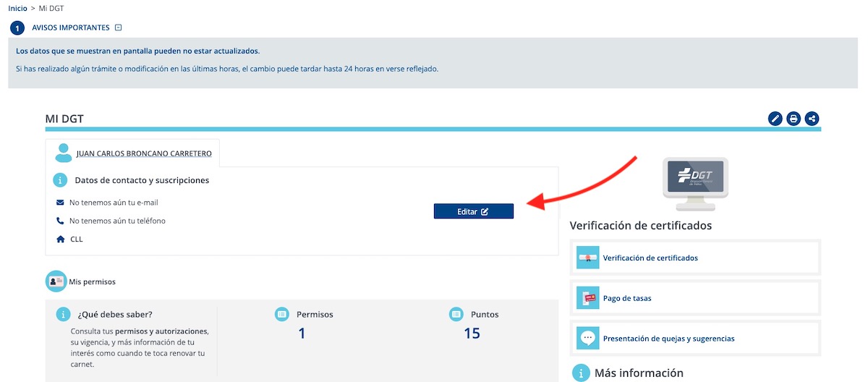Click the info icon next to Datos de contacto
The image size is (868, 382).
tap(60, 180)
